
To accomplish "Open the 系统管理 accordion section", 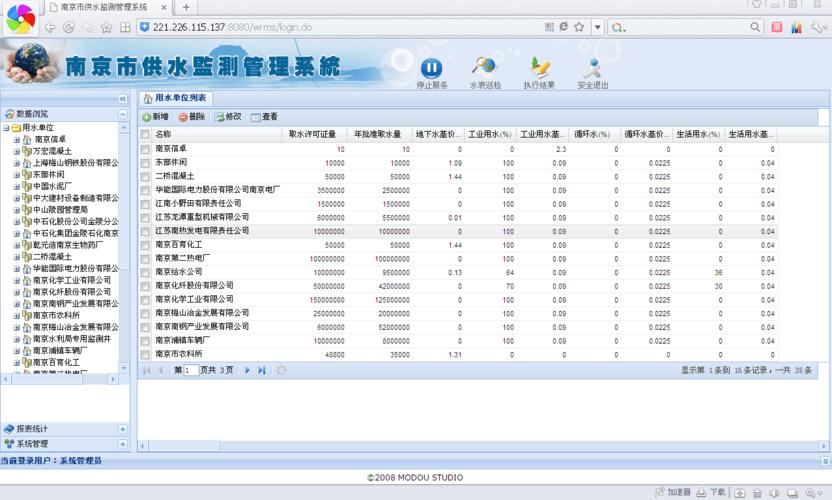I will [60, 444].
